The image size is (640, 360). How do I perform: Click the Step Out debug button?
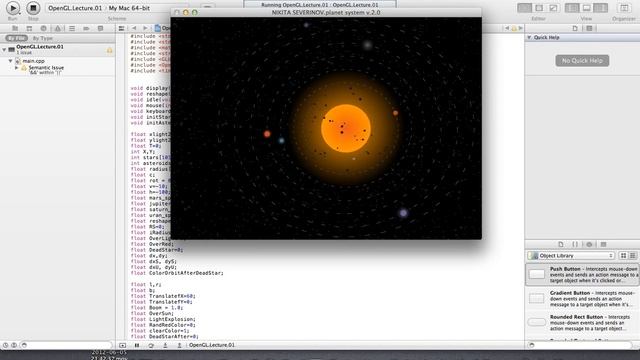pyautogui.click(x=179, y=345)
